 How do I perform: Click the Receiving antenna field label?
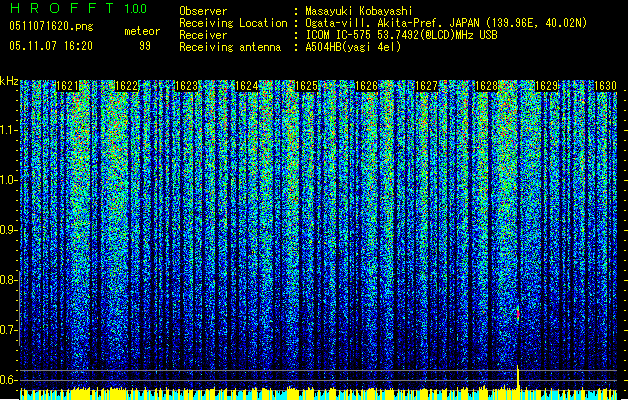230,47
